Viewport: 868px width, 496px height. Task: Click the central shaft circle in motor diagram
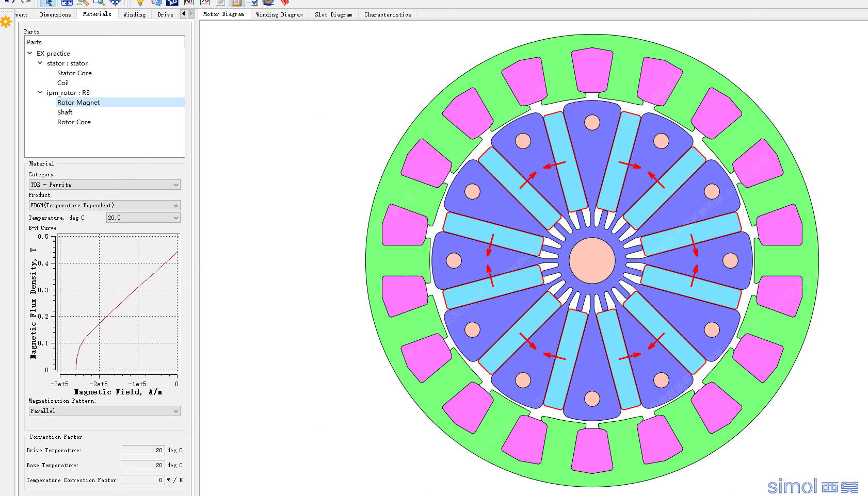tap(592, 260)
